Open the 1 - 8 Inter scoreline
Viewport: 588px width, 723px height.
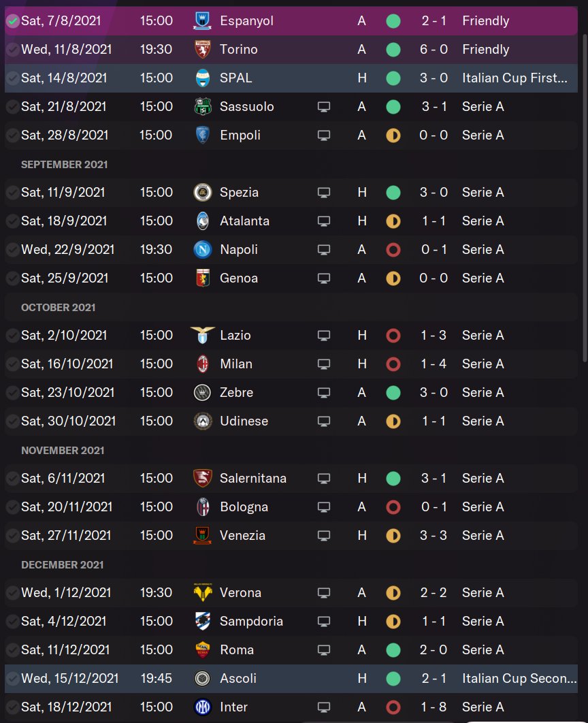[434, 707]
